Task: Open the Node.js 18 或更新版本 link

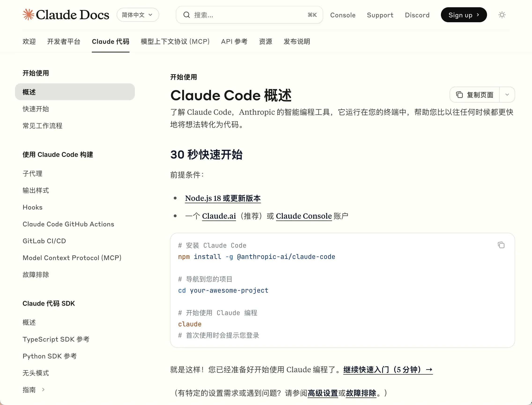Action: tap(223, 198)
